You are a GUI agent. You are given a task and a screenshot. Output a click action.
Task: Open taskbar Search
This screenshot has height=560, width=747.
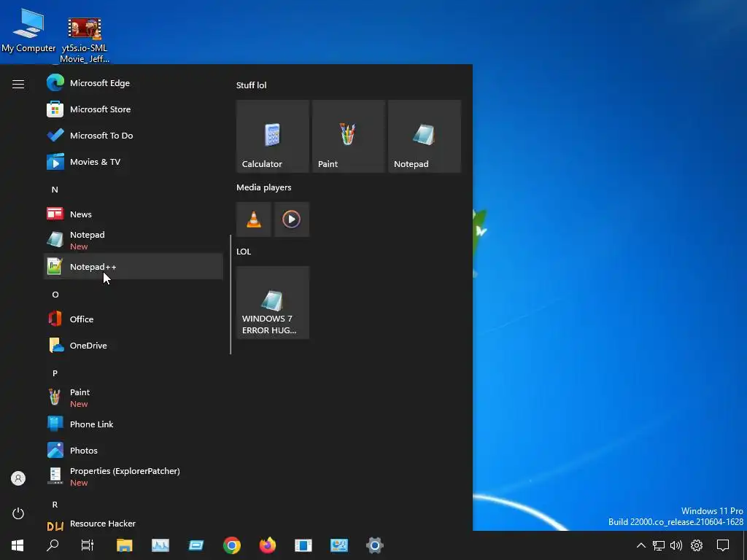pyautogui.click(x=53, y=545)
